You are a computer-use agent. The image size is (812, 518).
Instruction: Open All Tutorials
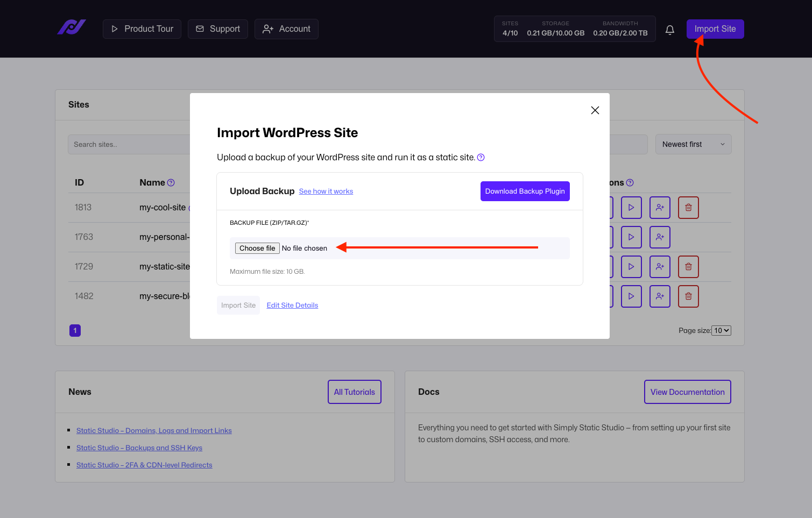[355, 392]
